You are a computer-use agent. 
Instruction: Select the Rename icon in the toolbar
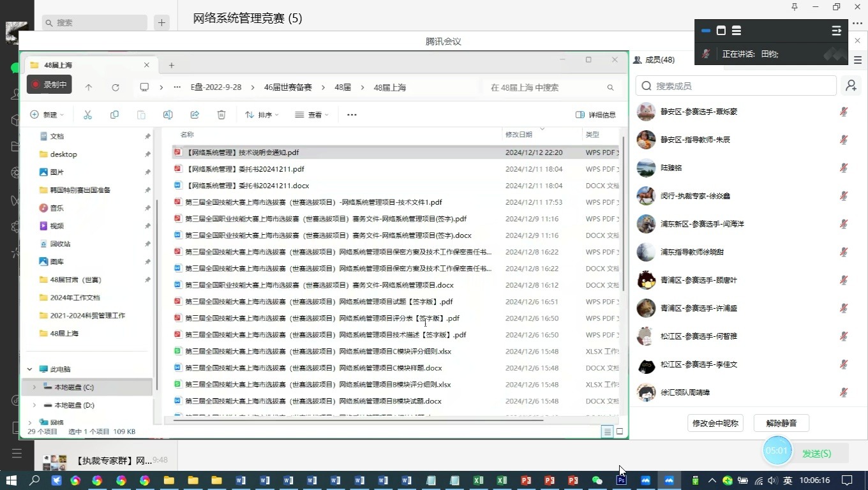pyautogui.click(x=167, y=114)
